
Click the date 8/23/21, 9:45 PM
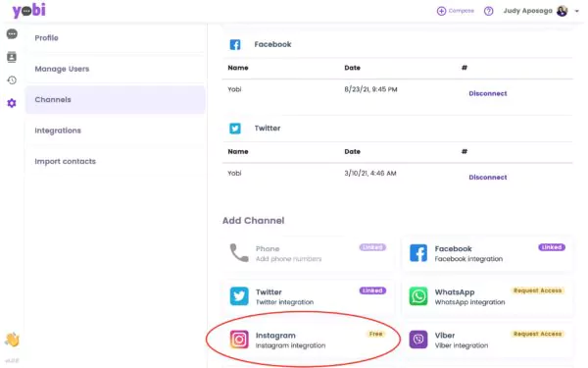(x=370, y=89)
